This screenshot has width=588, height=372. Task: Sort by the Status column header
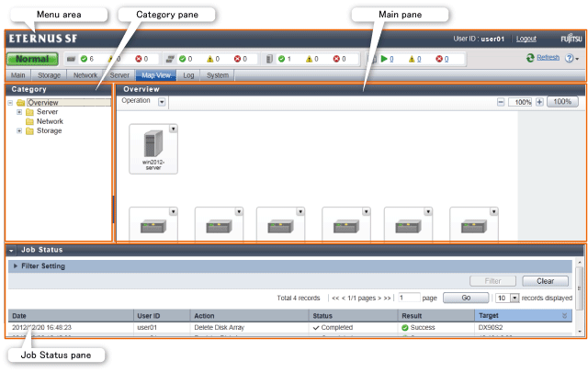coord(354,316)
